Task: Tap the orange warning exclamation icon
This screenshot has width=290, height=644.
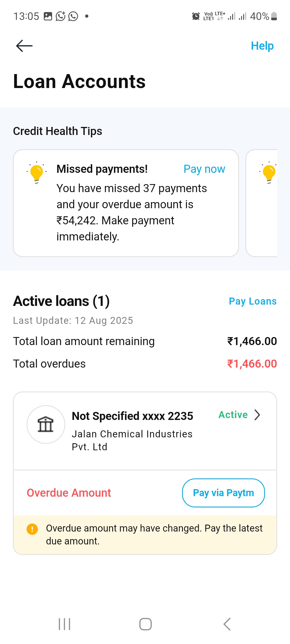Action: point(32,529)
